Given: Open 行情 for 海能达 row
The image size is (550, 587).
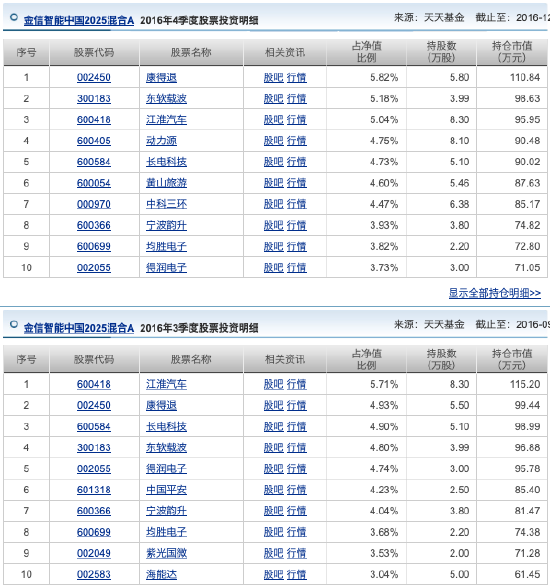Looking at the screenshot, I should point(297,575).
